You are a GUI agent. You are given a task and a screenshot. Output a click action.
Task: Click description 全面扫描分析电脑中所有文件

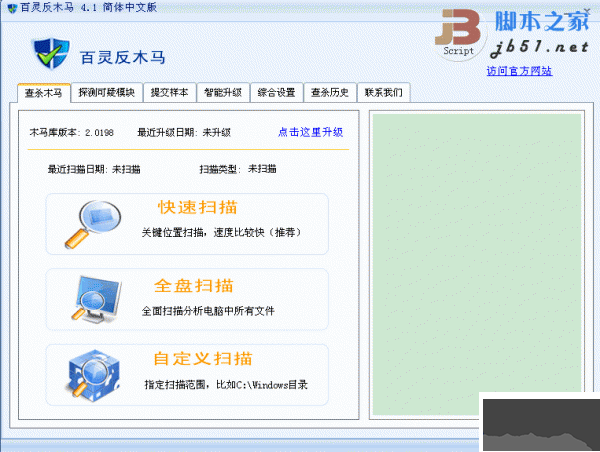click(208, 311)
